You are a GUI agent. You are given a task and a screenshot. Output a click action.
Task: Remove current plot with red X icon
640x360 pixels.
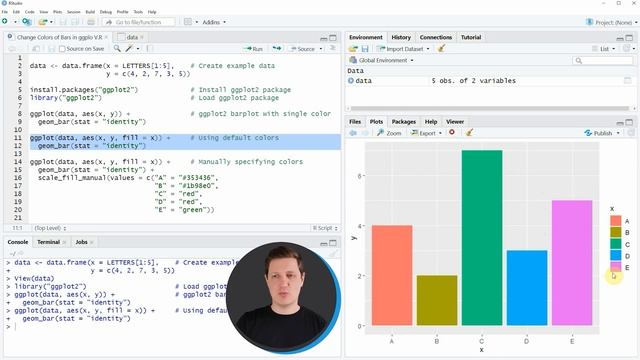click(x=452, y=133)
